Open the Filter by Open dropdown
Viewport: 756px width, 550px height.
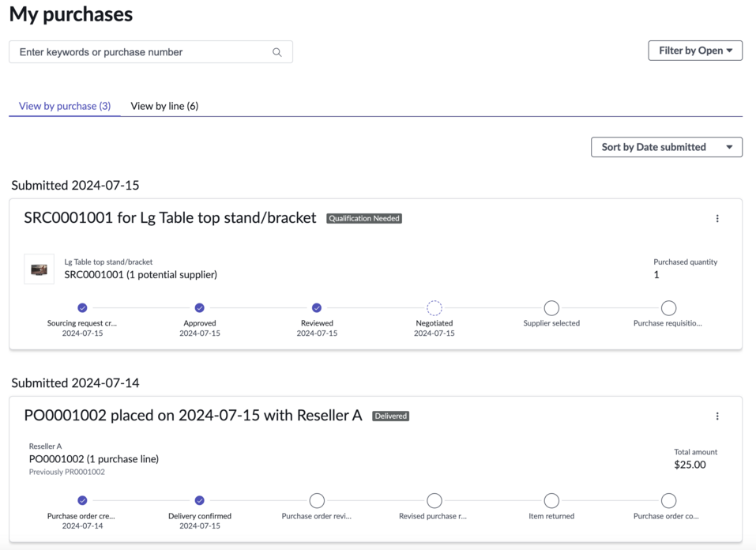coord(694,51)
